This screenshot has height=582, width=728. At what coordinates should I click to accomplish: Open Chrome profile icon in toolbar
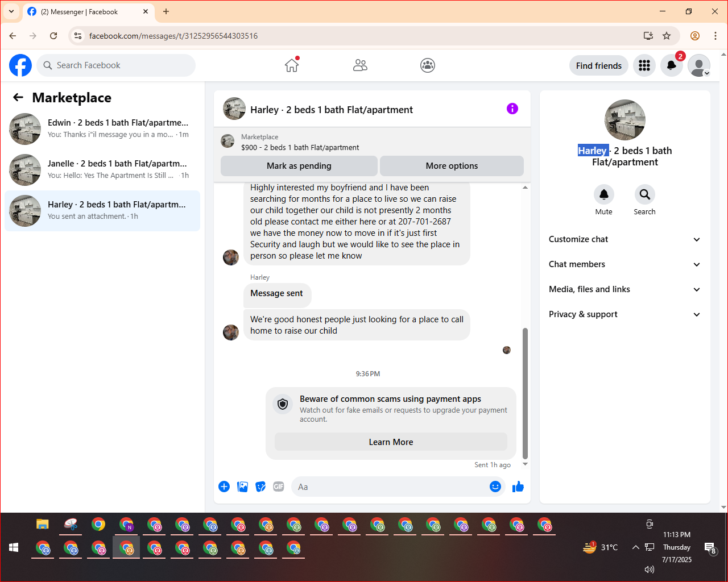click(x=695, y=36)
